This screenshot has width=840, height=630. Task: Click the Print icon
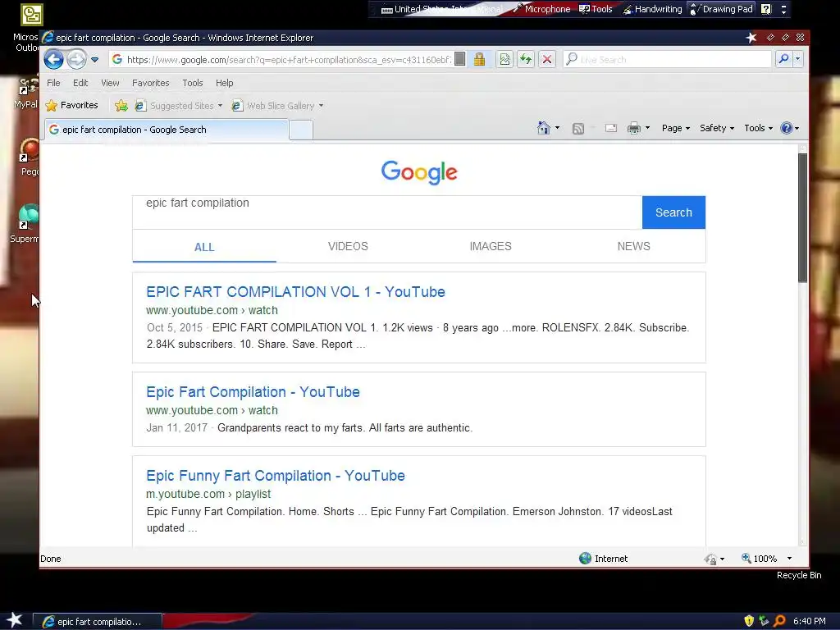pyautogui.click(x=634, y=128)
